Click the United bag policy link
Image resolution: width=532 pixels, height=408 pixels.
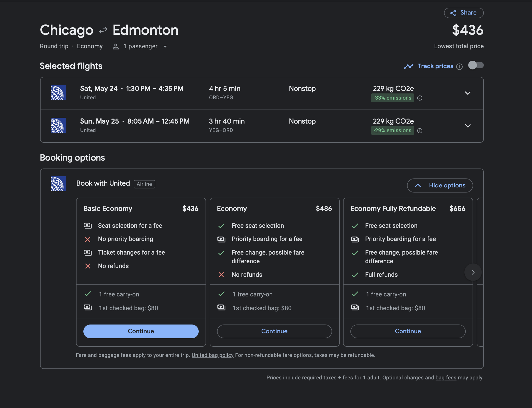click(x=213, y=355)
